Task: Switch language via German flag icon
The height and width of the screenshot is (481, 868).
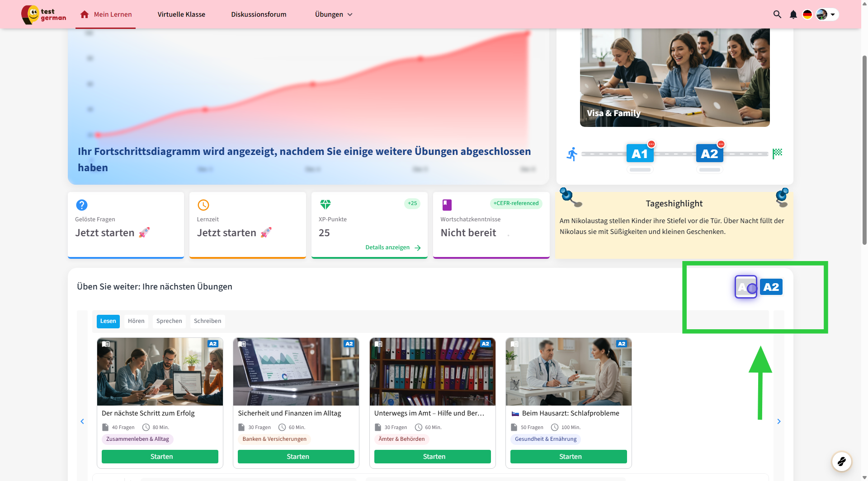Action: (x=807, y=14)
